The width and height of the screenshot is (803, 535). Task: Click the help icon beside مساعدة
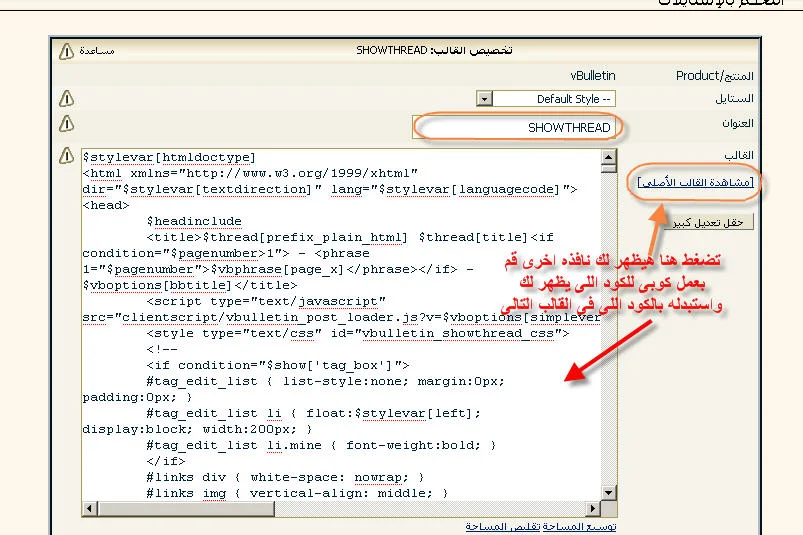coord(66,51)
